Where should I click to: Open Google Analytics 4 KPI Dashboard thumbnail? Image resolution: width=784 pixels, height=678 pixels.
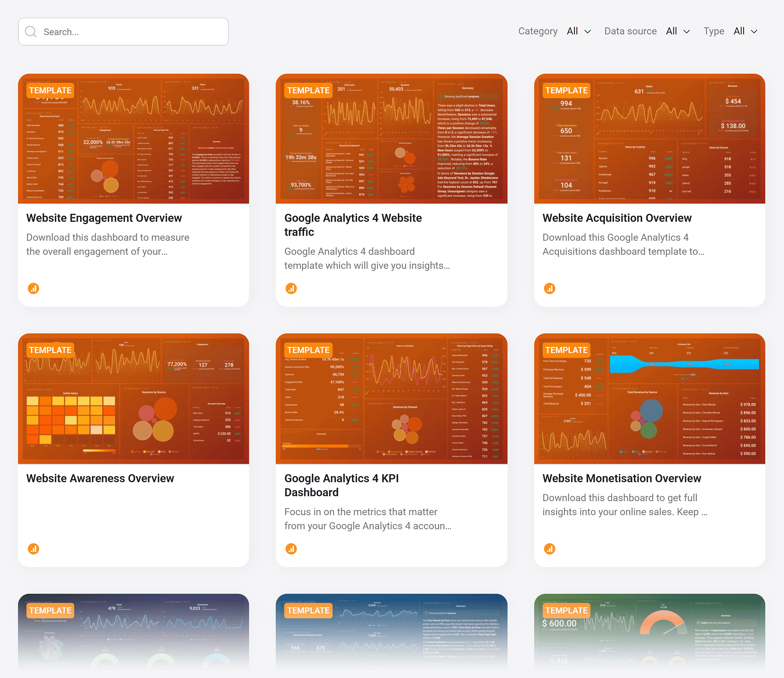point(391,399)
